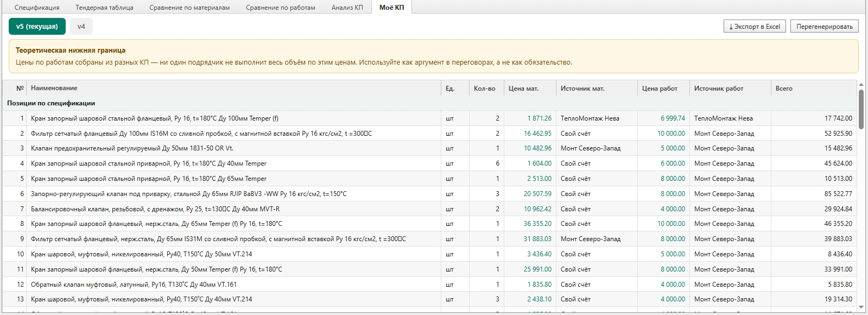Switch to Тендерная таблица tab

tap(104, 8)
